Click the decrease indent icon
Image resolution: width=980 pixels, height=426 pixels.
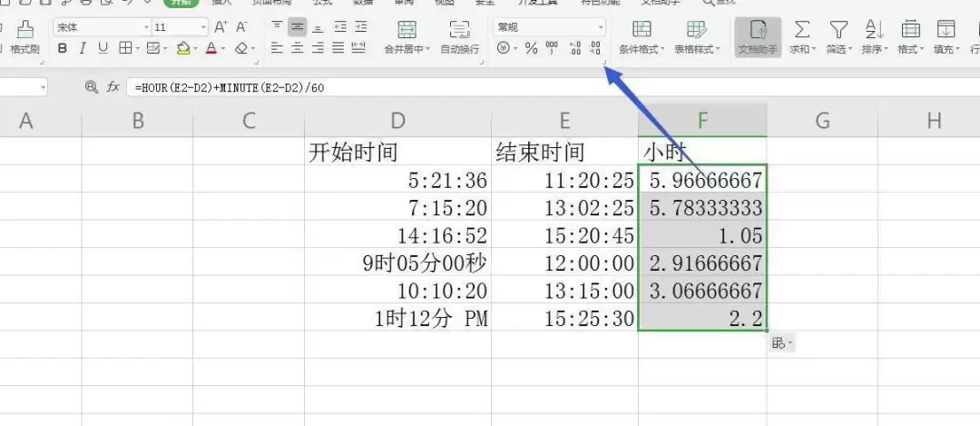pos(340,27)
